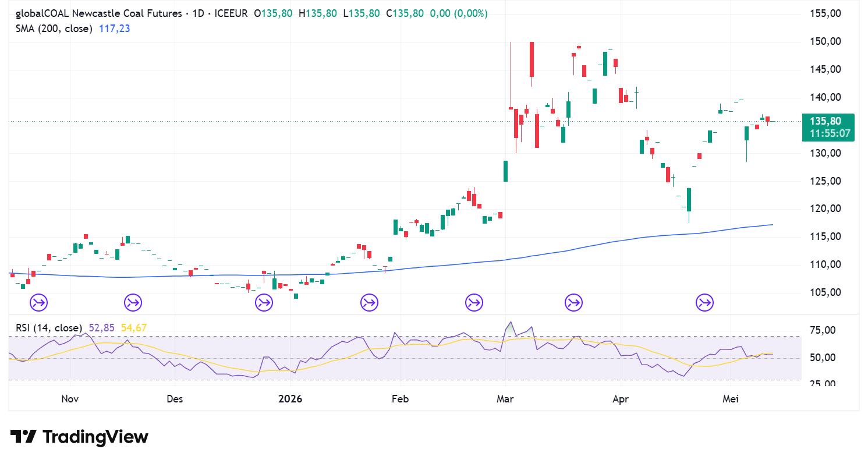Select the RSI (14, close) indicator label
This screenshot has height=463, width=868.
[x=49, y=328]
